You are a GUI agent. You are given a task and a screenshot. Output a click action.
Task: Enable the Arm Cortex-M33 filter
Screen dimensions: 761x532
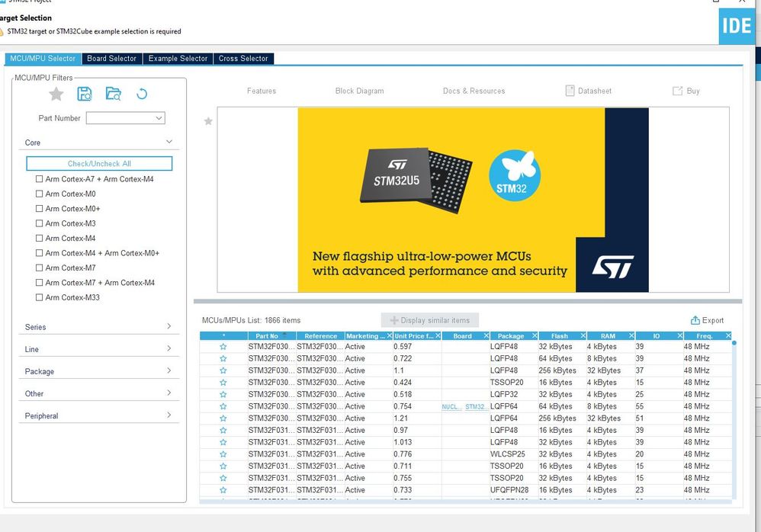(40, 297)
